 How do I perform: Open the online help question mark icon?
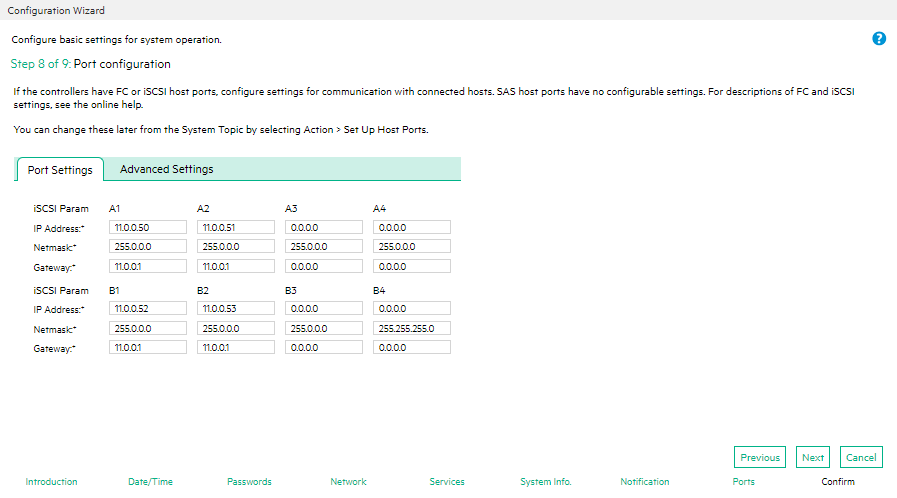point(879,38)
